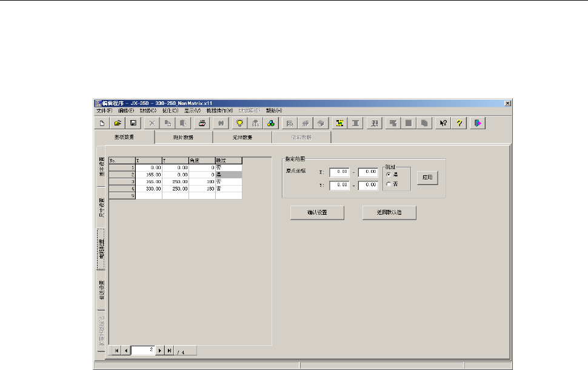Click the Print toolbar icon

[203, 123]
